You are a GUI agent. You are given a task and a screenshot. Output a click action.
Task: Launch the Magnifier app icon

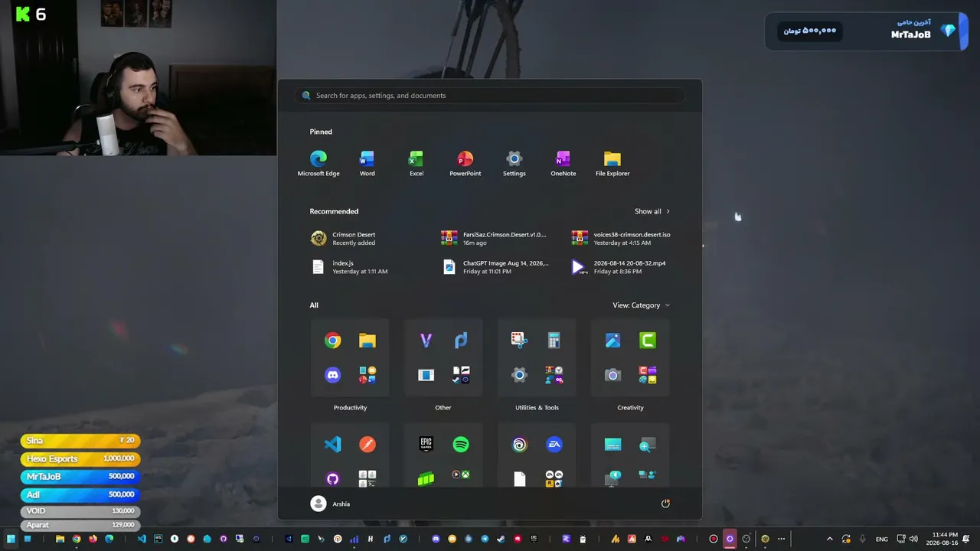648,445
